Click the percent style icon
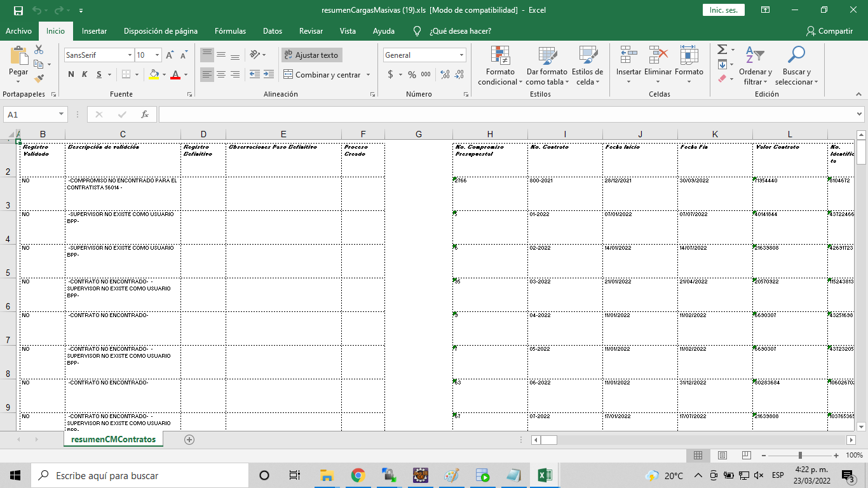 point(412,74)
